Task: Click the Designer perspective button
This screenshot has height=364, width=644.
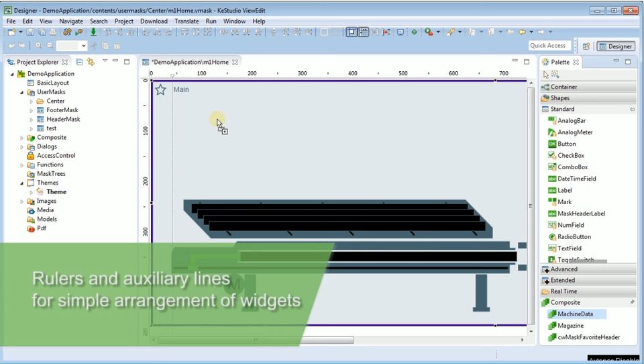Action: 616,46
